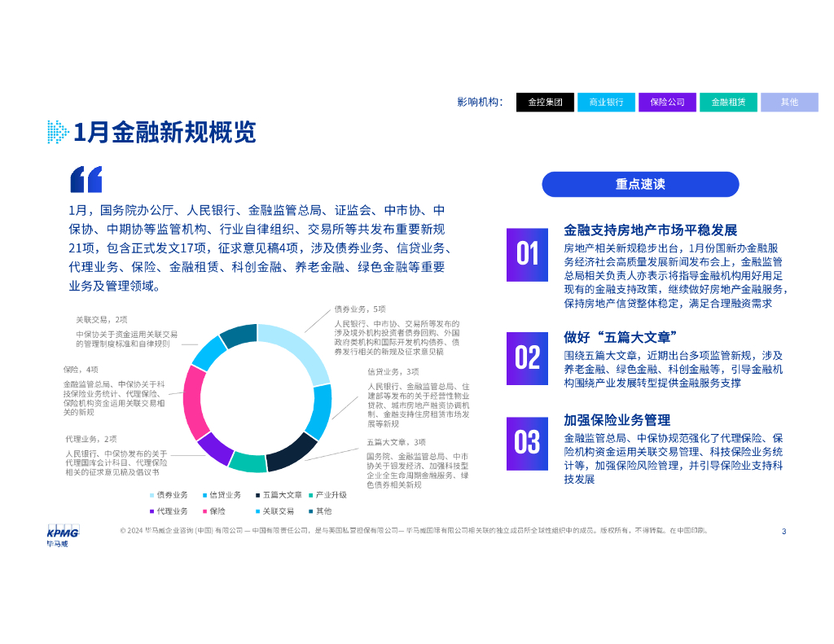Click the 金控集团 black tag
The image size is (834, 644).
(545, 102)
